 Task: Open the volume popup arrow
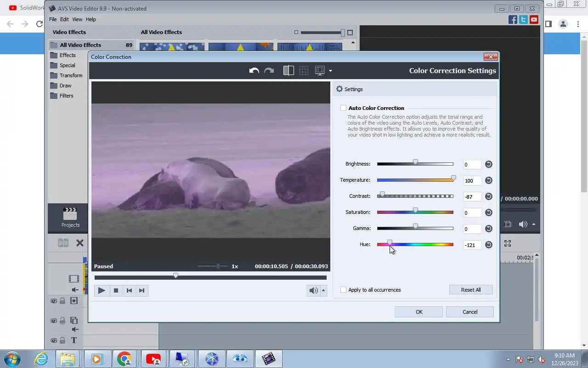coord(323,290)
